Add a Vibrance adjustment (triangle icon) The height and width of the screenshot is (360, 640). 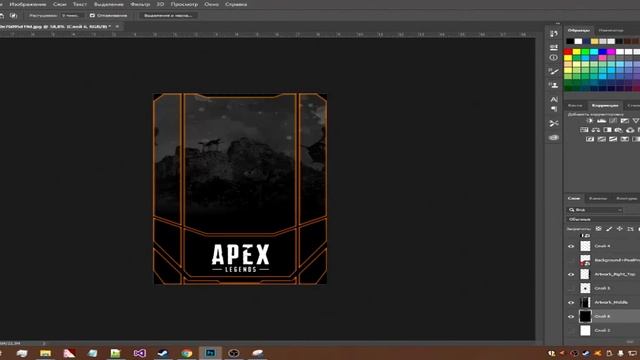coord(636,121)
